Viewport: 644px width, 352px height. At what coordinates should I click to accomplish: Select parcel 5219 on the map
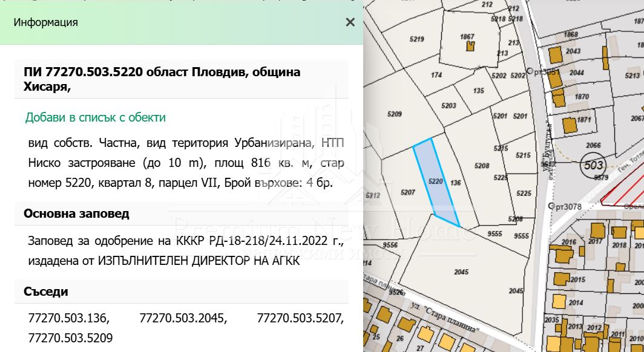[x=416, y=39]
